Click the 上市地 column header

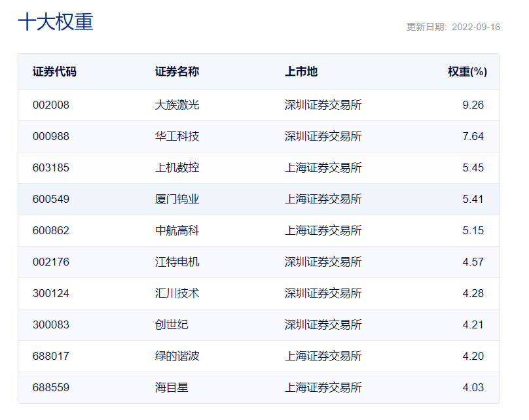(301, 72)
